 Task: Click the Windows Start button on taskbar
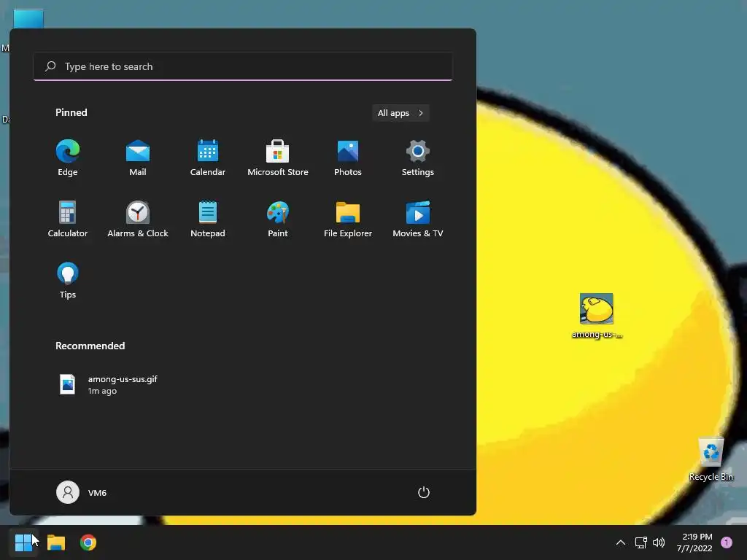pos(23,542)
